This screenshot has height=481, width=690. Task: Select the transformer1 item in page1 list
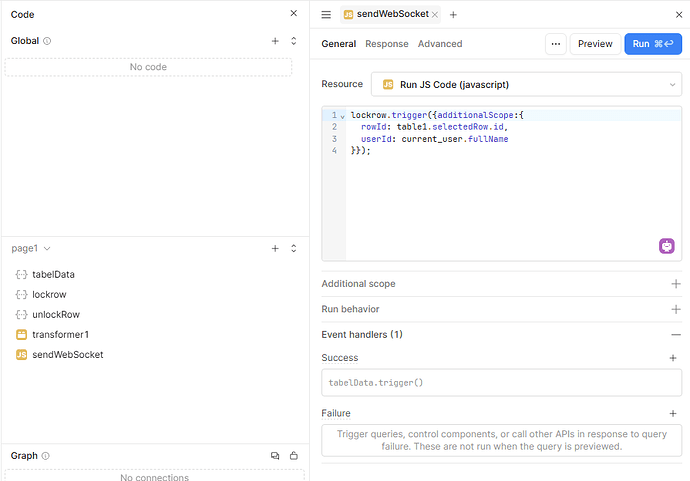(x=60, y=335)
